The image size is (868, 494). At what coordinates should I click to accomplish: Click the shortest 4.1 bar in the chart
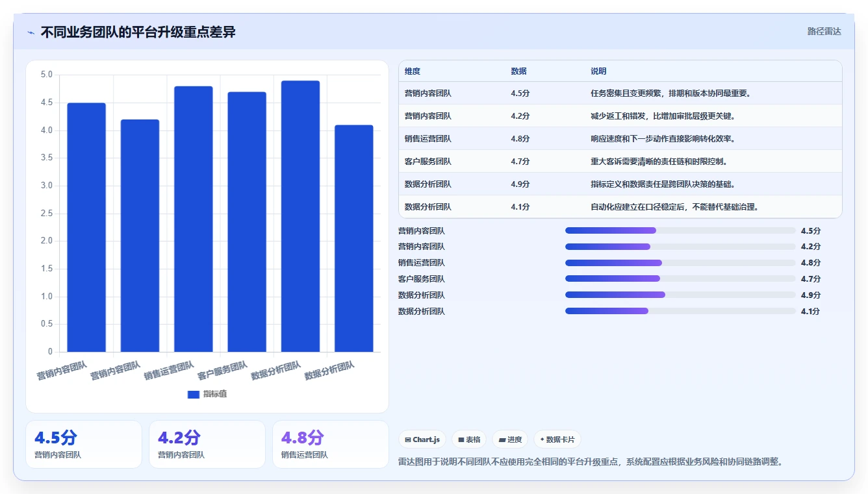354,238
